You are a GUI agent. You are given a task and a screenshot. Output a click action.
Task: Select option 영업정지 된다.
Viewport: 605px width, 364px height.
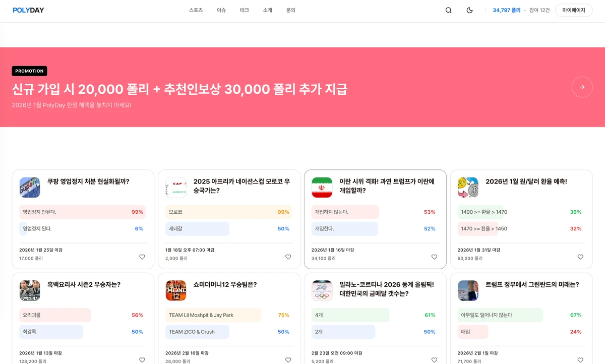pyautogui.click(x=83, y=229)
